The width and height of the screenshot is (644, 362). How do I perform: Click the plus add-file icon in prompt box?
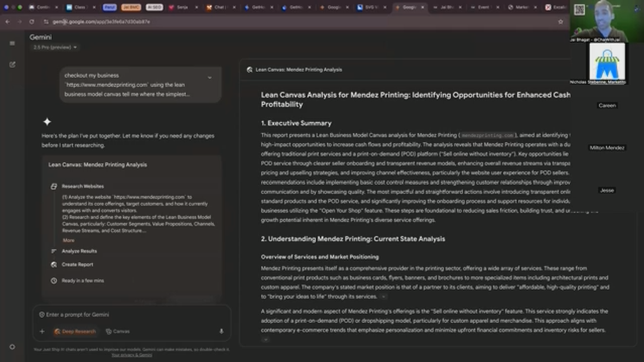pos(42,331)
